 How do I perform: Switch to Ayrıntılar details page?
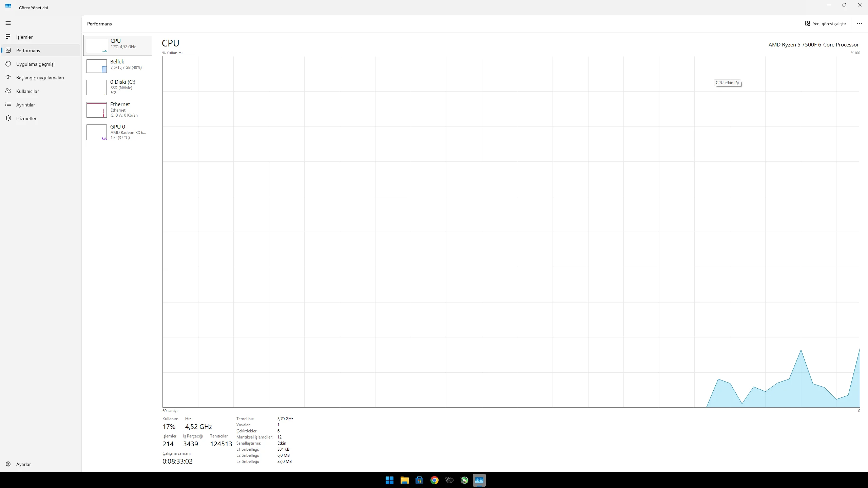(25, 105)
